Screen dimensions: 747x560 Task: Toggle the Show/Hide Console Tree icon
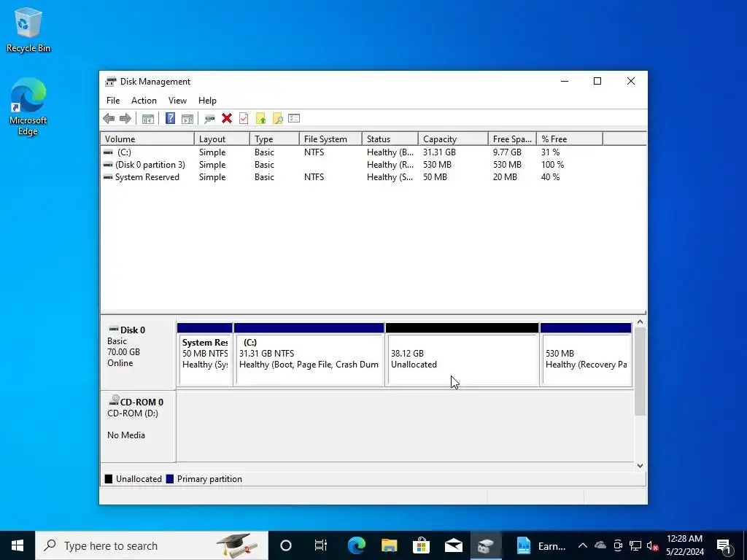147,119
